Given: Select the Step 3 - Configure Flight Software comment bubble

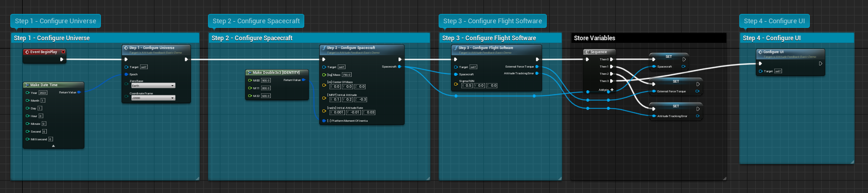Looking at the screenshot, I should tap(493, 21).
